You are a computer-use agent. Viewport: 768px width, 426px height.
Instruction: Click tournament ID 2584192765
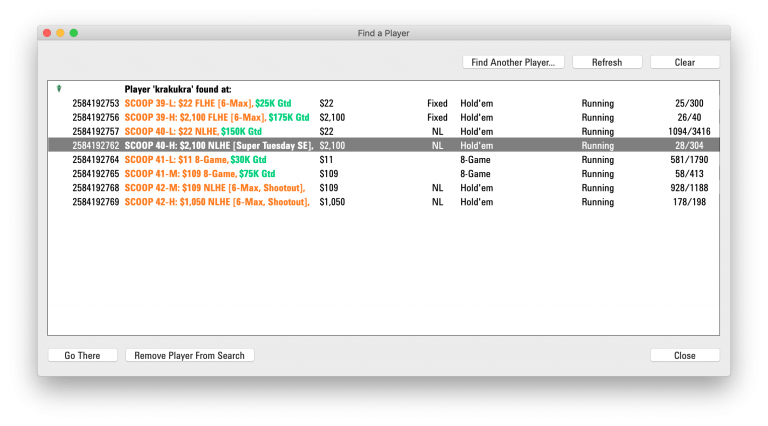tap(96, 174)
